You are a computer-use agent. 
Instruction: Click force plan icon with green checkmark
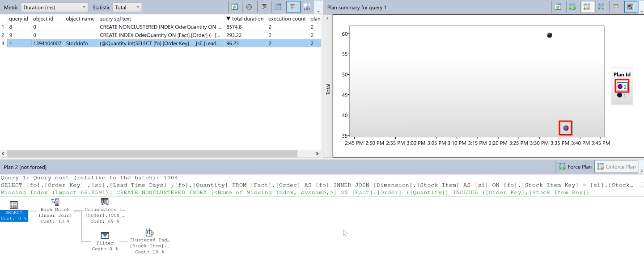coord(572,7)
